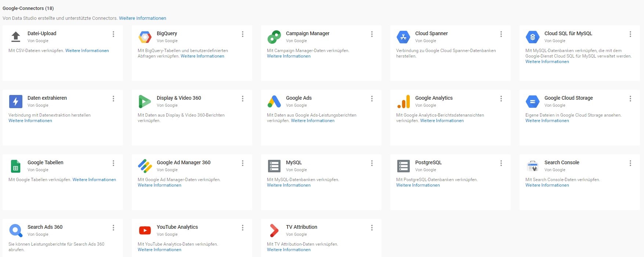Open BigQuery's Weitere Informationen link

[202, 56]
